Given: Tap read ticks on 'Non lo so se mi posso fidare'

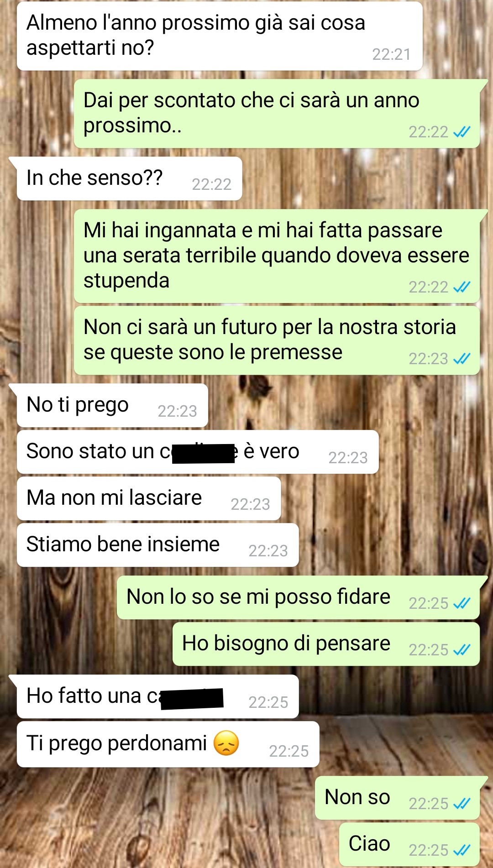Looking at the screenshot, I should [462, 603].
